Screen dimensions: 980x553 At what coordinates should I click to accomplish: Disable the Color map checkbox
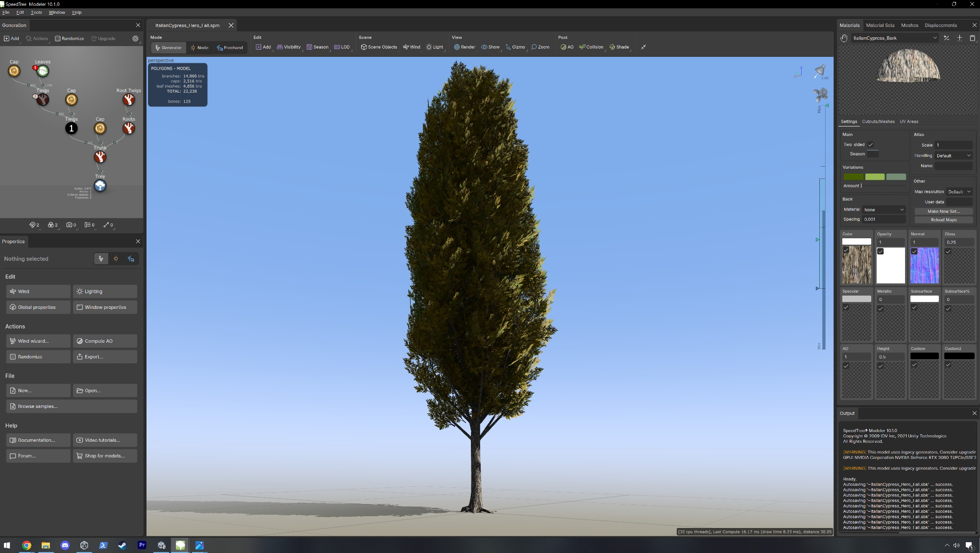(x=846, y=251)
